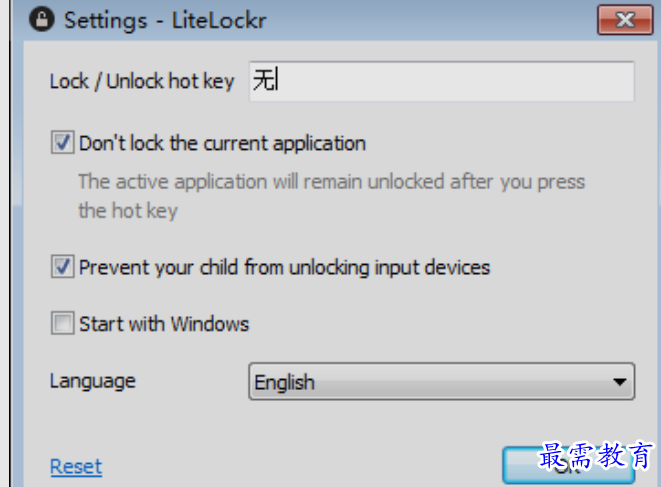
Task: Open the Language combo box
Action: point(441,382)
